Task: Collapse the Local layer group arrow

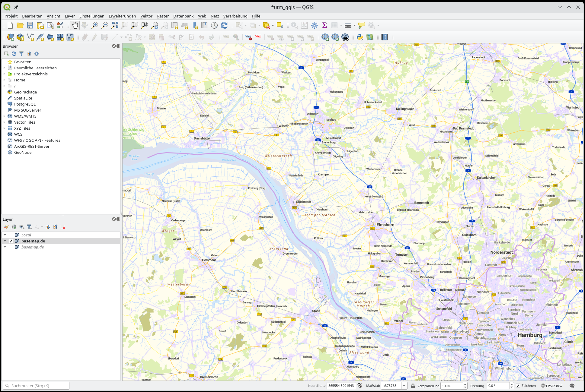Action: coord(5,235)
